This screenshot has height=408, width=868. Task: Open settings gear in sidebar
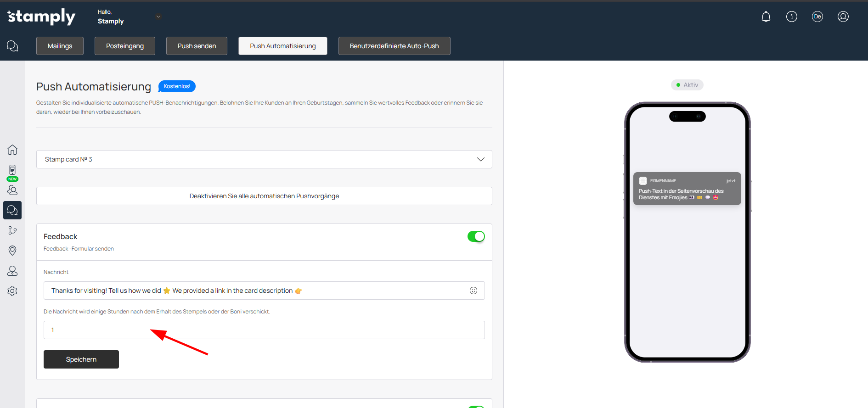(12, 291)
